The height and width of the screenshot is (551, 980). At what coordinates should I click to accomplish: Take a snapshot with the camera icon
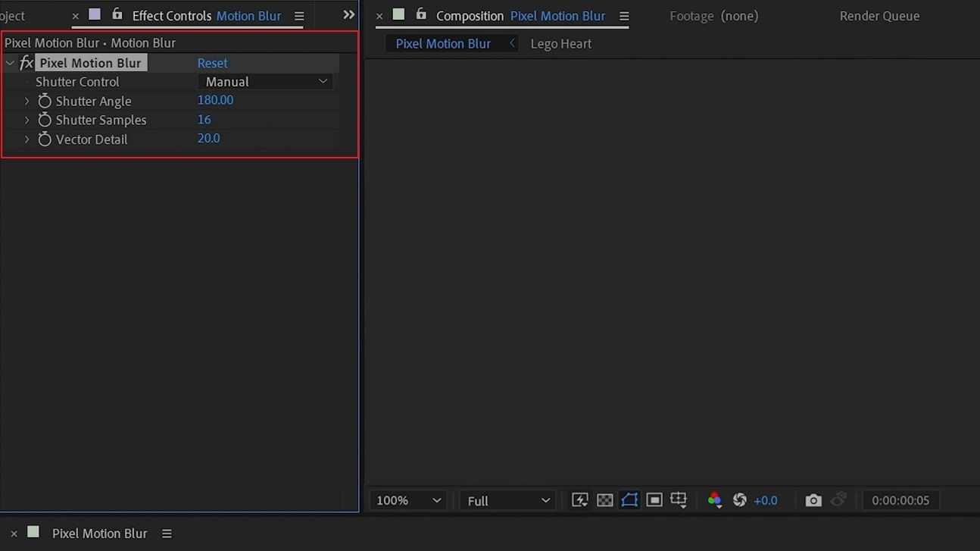point(813,500)
